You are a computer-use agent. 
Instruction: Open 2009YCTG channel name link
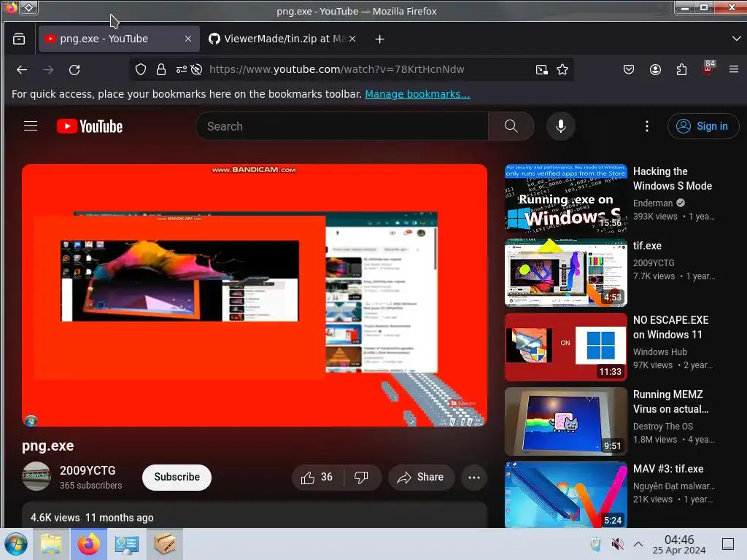click(x=88, y=470)
